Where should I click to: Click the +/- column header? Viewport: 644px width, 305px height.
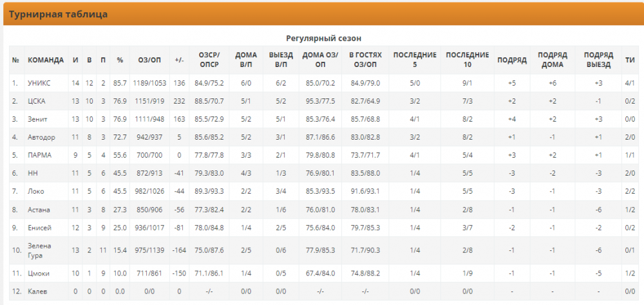(179, 60)
